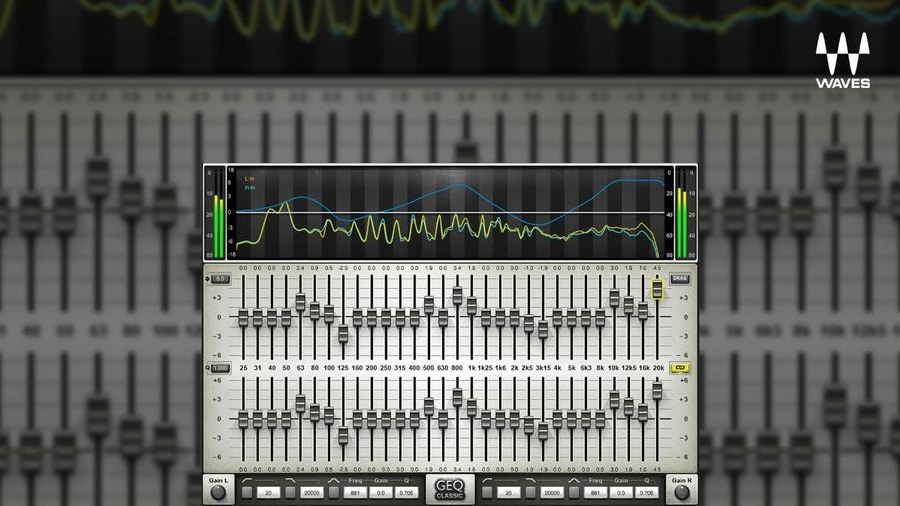Click the 80 Hz fader in upper bank
Image resolution: width=900 pixels, height=506 pixels.
pos(315,312)
